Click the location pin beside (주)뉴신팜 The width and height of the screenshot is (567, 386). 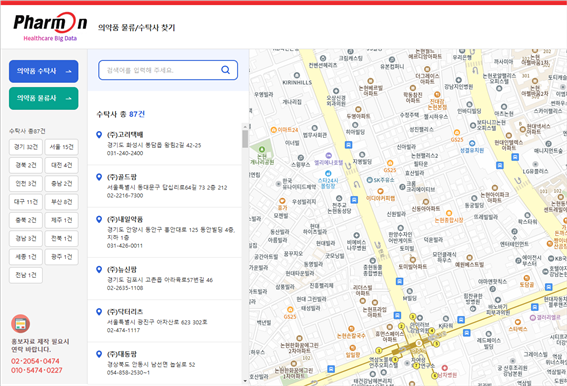click(99, 269)
